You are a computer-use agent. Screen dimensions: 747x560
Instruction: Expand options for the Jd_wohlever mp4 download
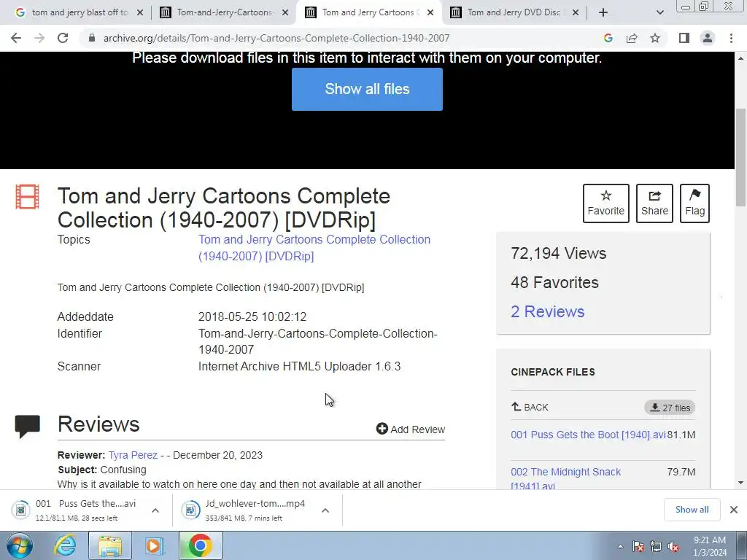[325, 510]
